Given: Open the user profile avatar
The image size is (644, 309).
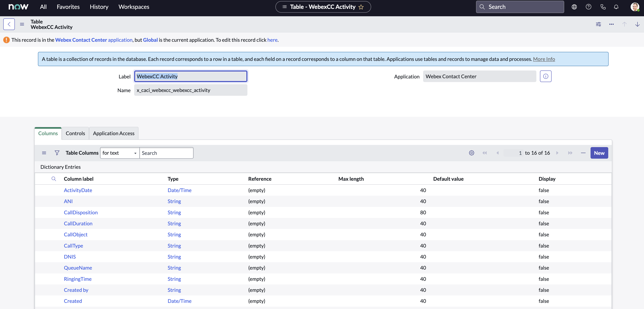Looking at the screenshot, I should 635,7.
